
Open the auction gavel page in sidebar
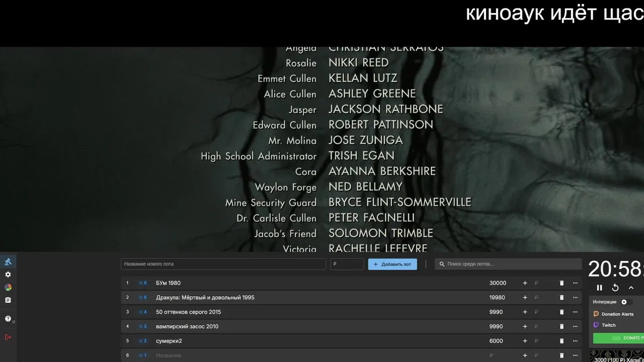click(8, 261)
